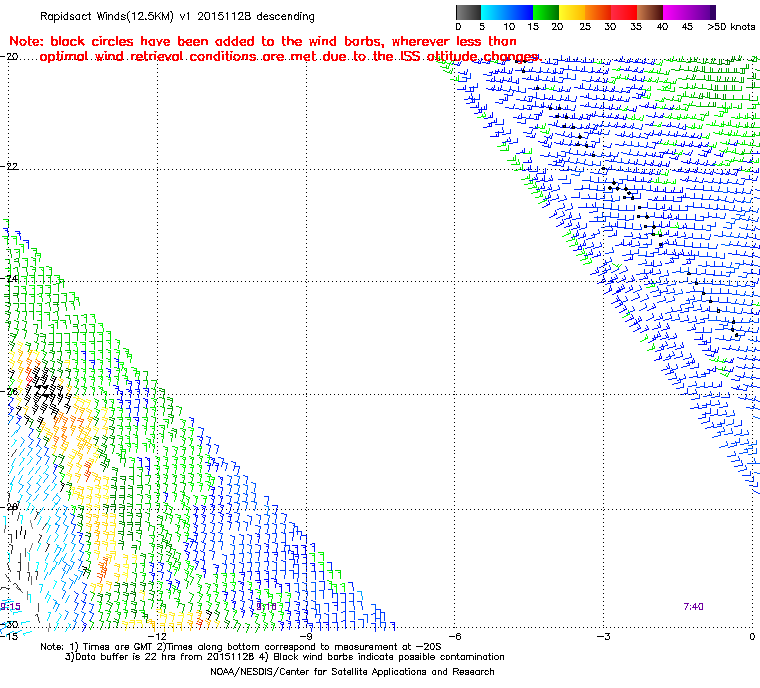Click the red note line 'Note: black circles have been added'
Screen dimensions: 760x688
pos(263,41)
